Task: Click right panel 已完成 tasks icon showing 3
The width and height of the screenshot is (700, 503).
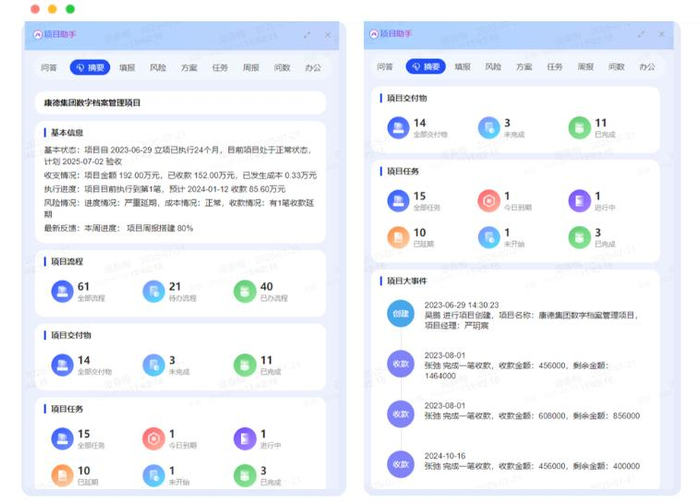Action: point(579,237)
